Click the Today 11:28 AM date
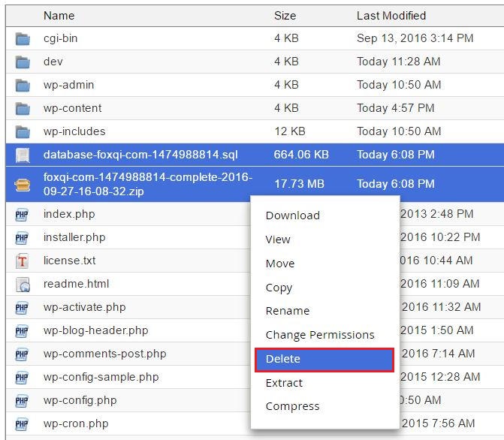 [x=399, y=62]
